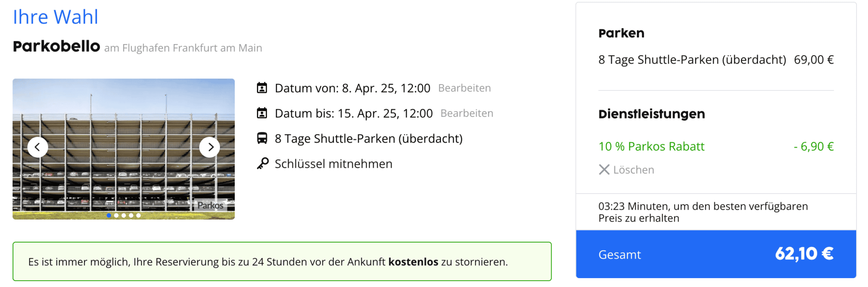Click the Parkos watermark on the photo
Viewport: 868px width, 287px height.
coord(211,205)
